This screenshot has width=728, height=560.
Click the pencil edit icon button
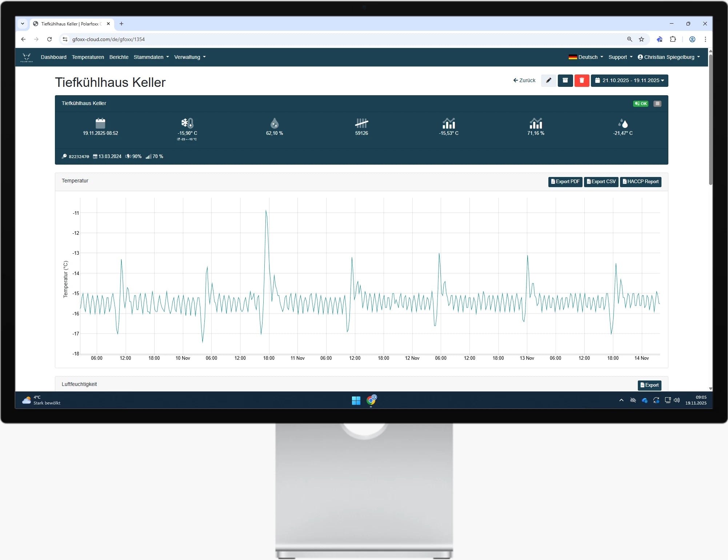click(548, 80)
